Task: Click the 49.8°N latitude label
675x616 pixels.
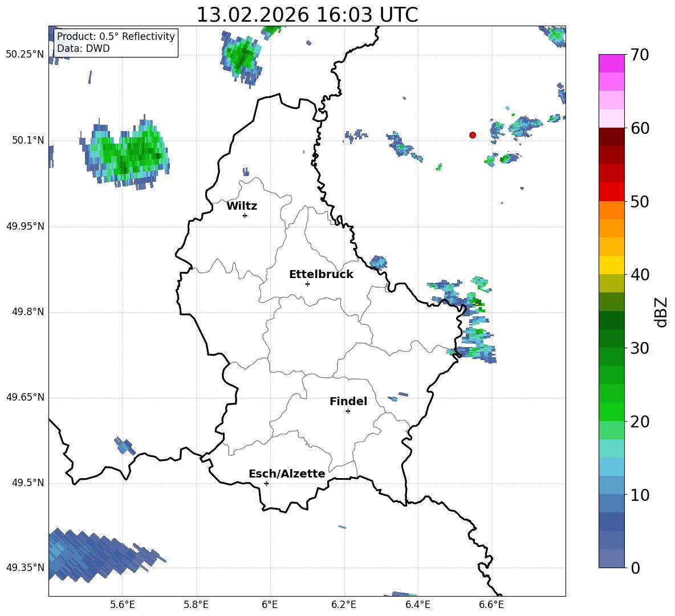Action: (29, 312)
